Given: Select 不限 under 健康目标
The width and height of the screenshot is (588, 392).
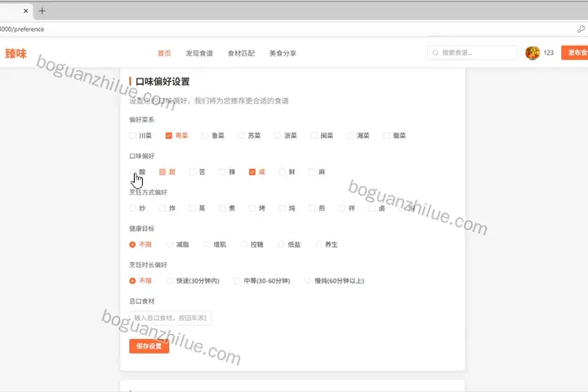Looking at the screenshot, I should click(x=132, y=244).
